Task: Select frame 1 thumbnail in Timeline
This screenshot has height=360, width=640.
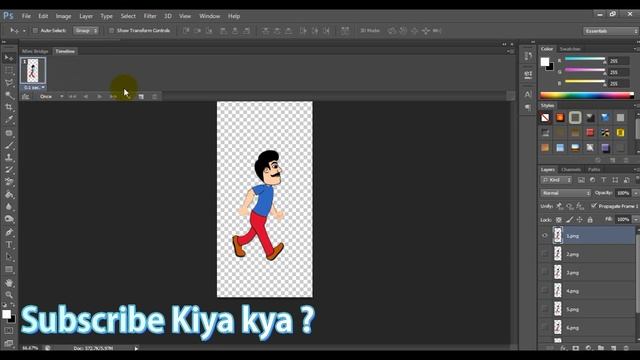Action: (33, 71)
